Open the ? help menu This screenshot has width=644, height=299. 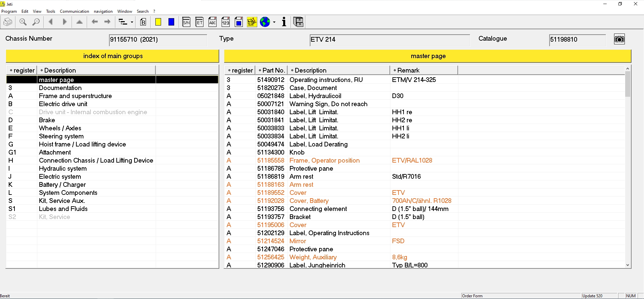pos(154,11)
